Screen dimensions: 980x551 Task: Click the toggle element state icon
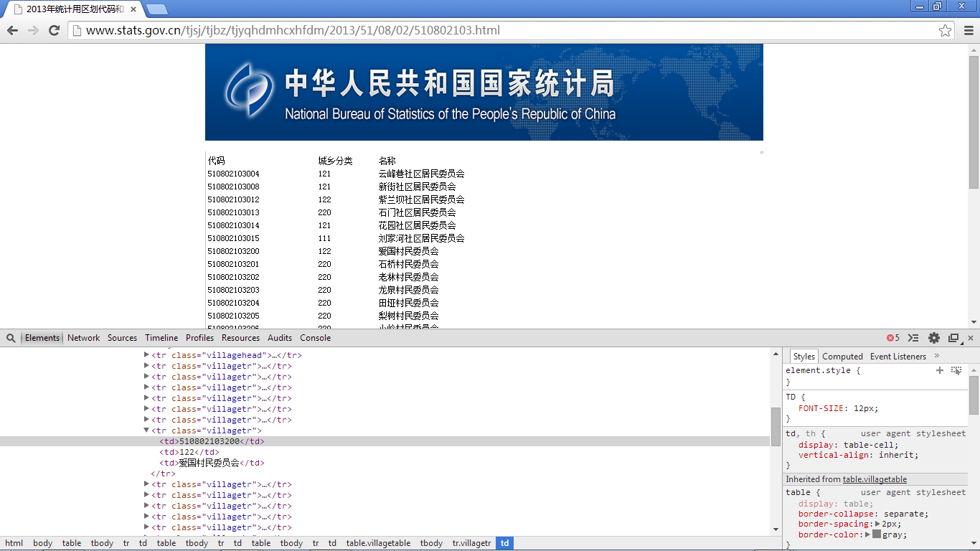956,370
